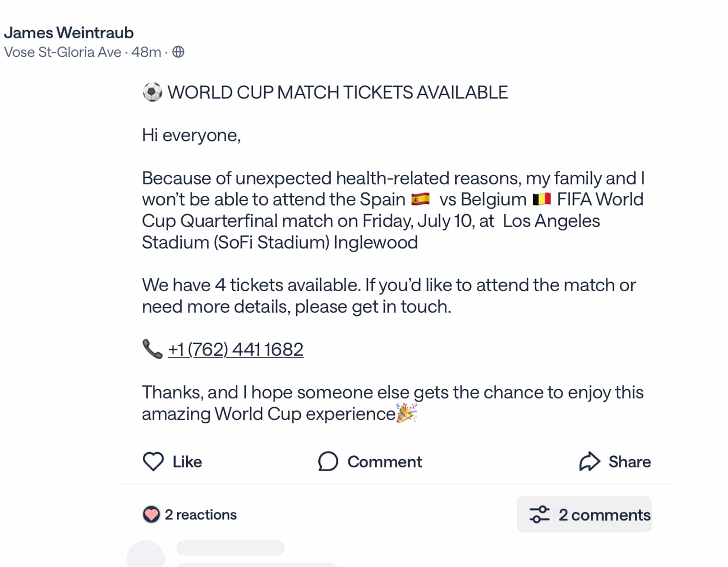Click the telephone receiver emoji
This screenshot has width=728, height=567.
click(x=152, y=349)
